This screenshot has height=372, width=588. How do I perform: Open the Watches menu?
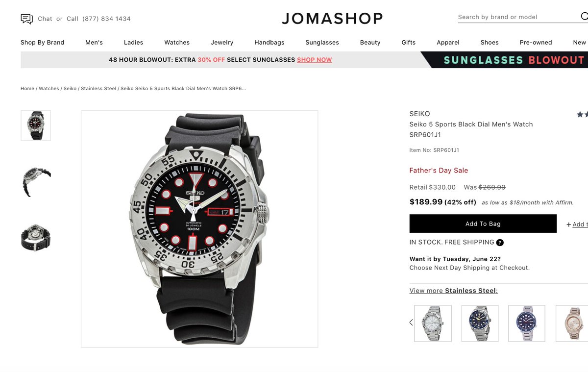[177, 43]
